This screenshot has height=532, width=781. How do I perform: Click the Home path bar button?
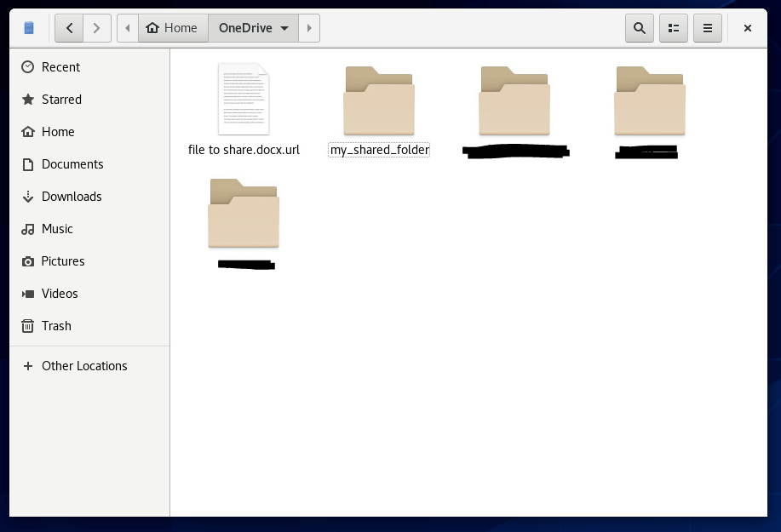click(x=172, y=28)
